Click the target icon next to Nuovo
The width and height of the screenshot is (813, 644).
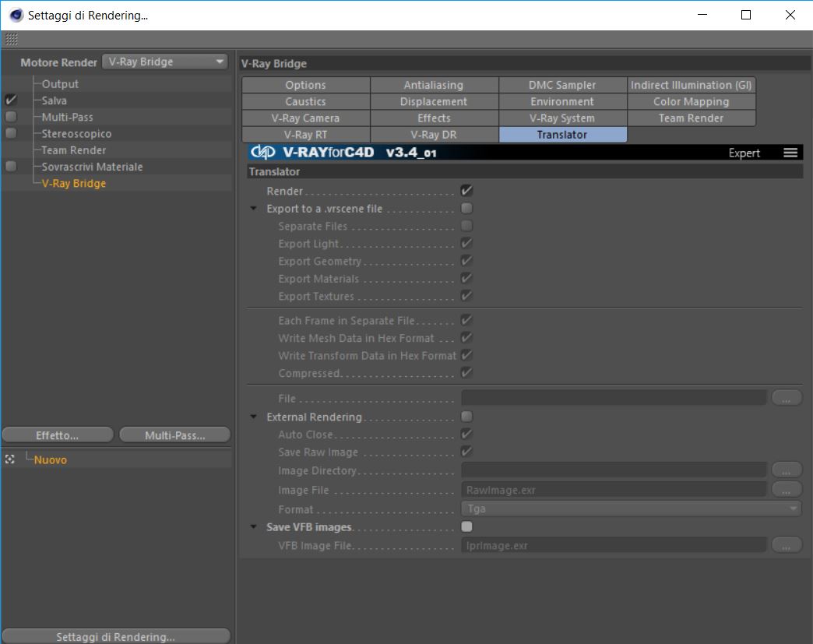tap(10, 459)
